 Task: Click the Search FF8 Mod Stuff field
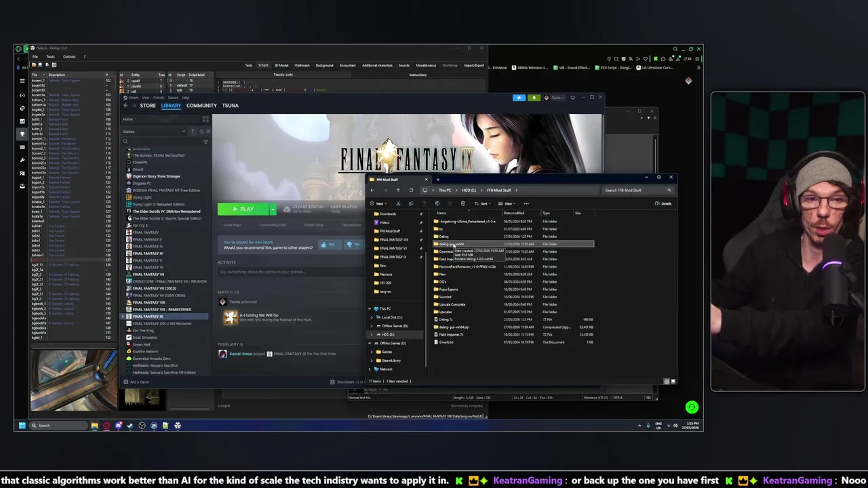coord(637,190)
